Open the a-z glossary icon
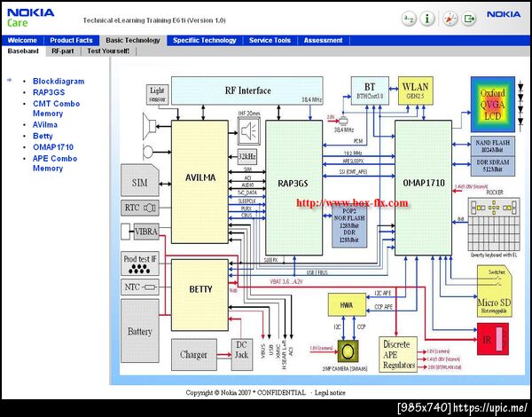 tap(409, 19)
